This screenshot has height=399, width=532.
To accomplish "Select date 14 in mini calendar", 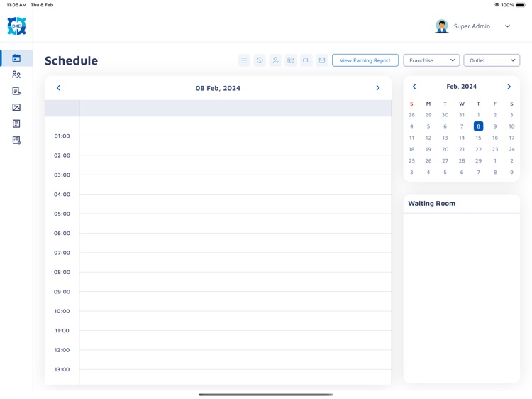I will click(x=462, y=138).
